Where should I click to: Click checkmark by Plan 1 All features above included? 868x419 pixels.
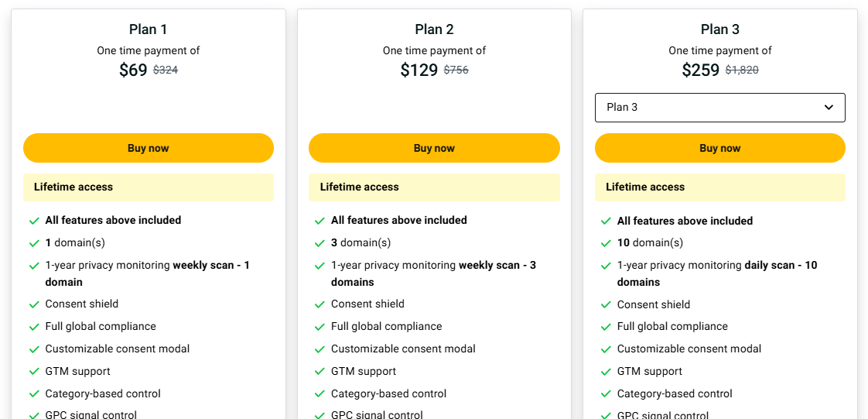[x=34, y=221]
